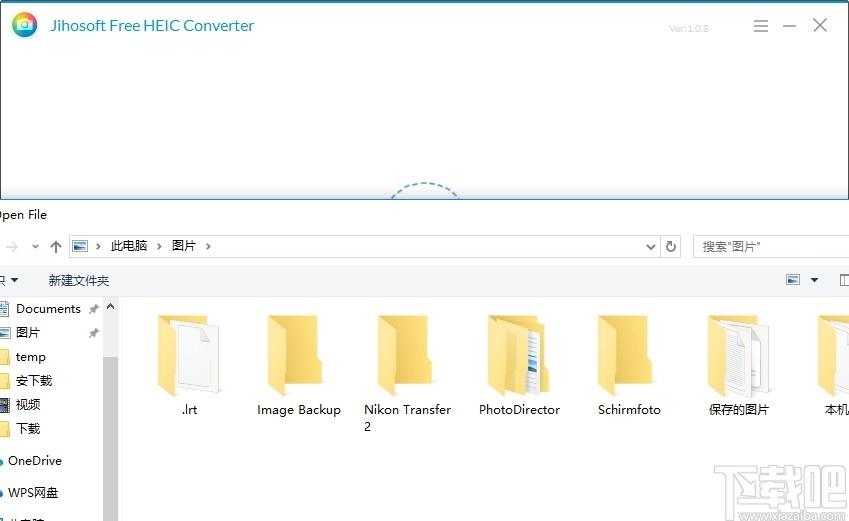Change view layout icon
The height and width of the screenshot is (521, 849).
793,279
